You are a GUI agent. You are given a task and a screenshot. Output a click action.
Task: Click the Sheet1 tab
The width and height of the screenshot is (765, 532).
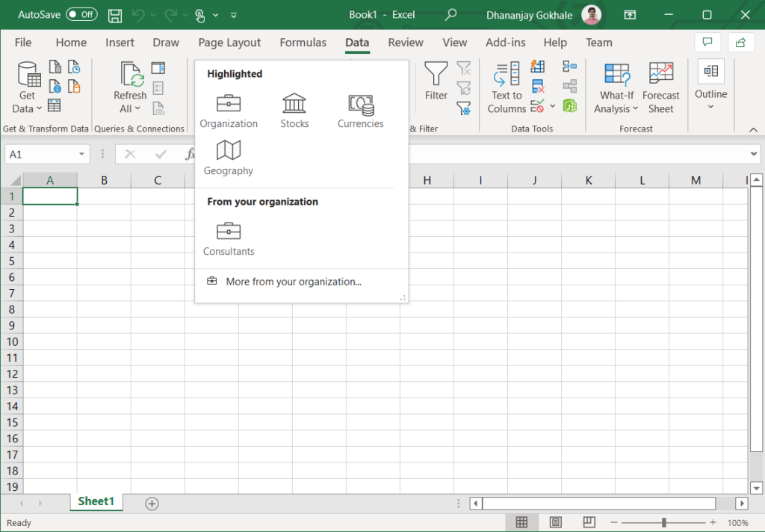pyautogui.click(x=96, y=503)
